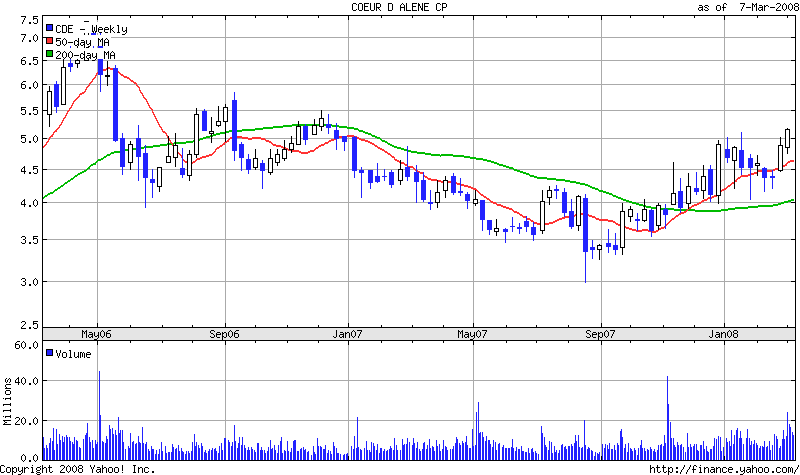The width and height of the screenshot is (800, 475).
Task: Click the 0.0 volume axis label
Action: (29, 457)
